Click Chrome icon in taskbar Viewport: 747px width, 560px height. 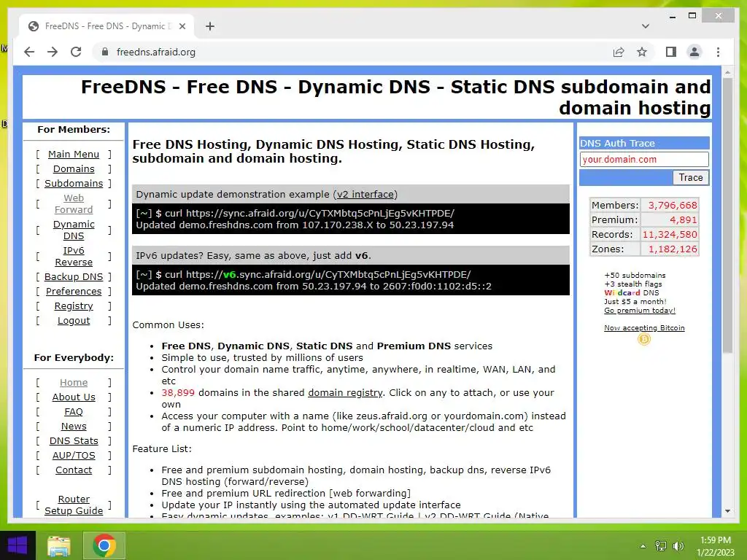[104, 545]
